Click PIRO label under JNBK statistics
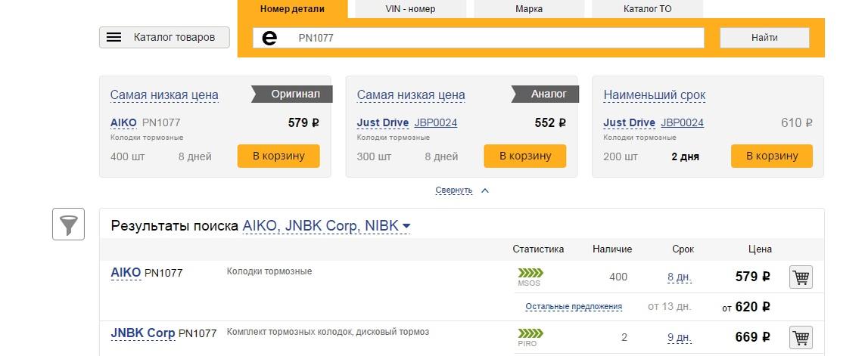The image size is (868, 356). tap(527, 344)
